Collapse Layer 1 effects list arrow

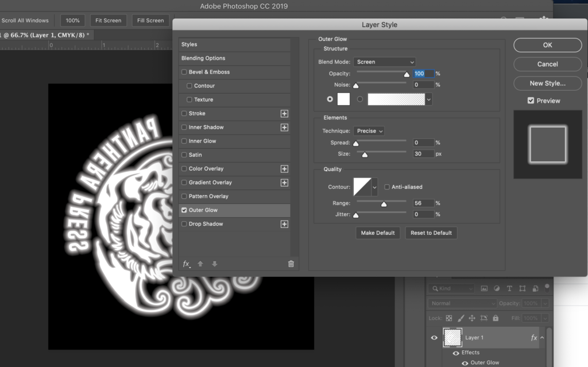[x=542, y=338]
